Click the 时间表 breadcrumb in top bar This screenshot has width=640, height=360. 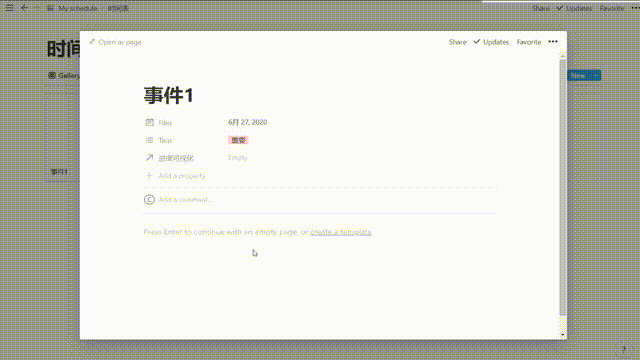(118, 8)
